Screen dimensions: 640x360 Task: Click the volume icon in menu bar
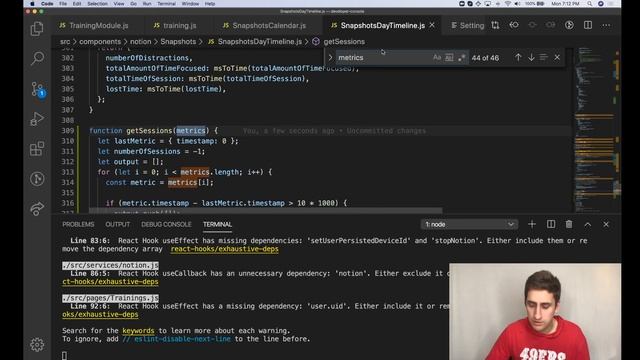517,4
